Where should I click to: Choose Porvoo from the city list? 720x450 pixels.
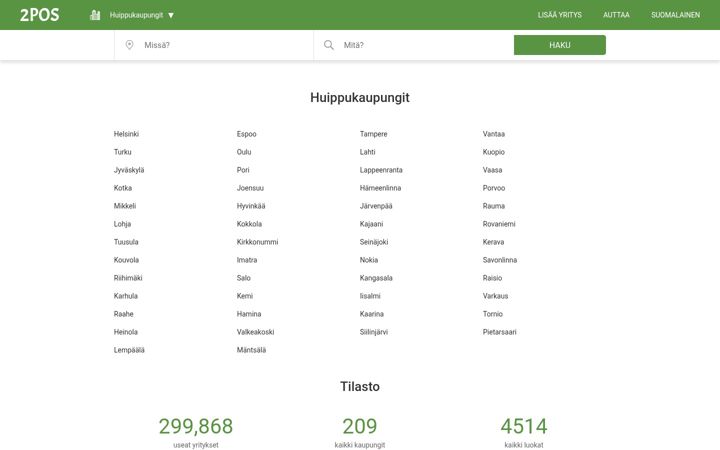click(494, 188)
